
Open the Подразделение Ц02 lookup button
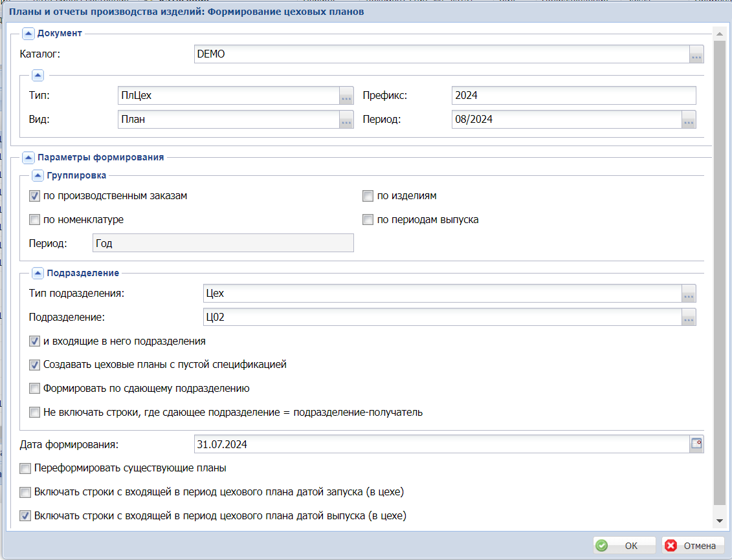click(x=689, y=318)
